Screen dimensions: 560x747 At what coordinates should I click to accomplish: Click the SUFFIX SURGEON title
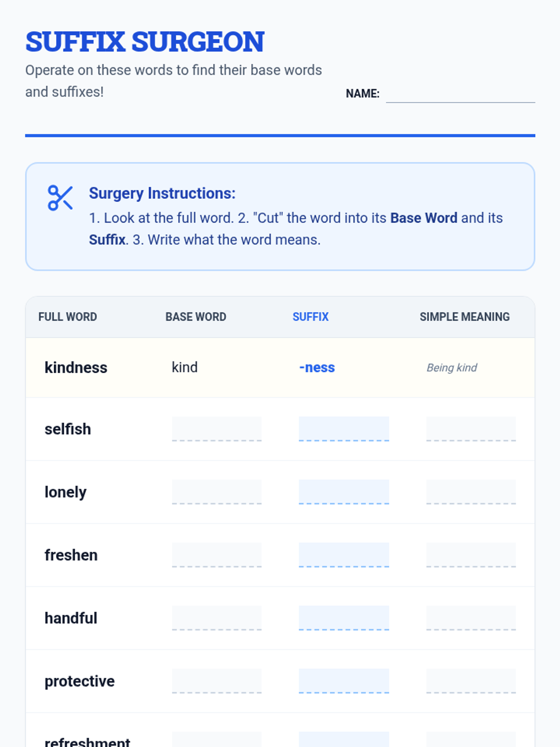tap(145, 42)
